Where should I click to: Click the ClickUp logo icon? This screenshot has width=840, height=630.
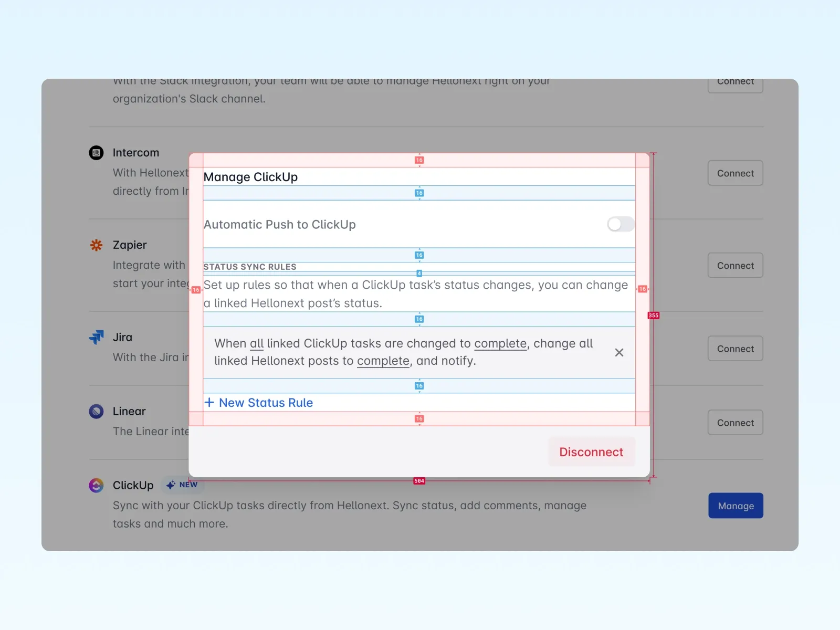pyautogui.click(x=96, y=485)
